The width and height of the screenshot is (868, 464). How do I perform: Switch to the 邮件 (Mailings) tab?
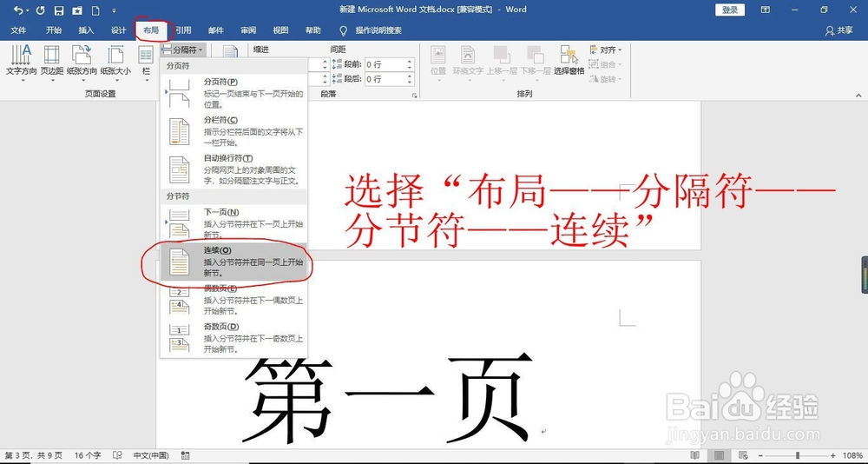click(216, 30)
